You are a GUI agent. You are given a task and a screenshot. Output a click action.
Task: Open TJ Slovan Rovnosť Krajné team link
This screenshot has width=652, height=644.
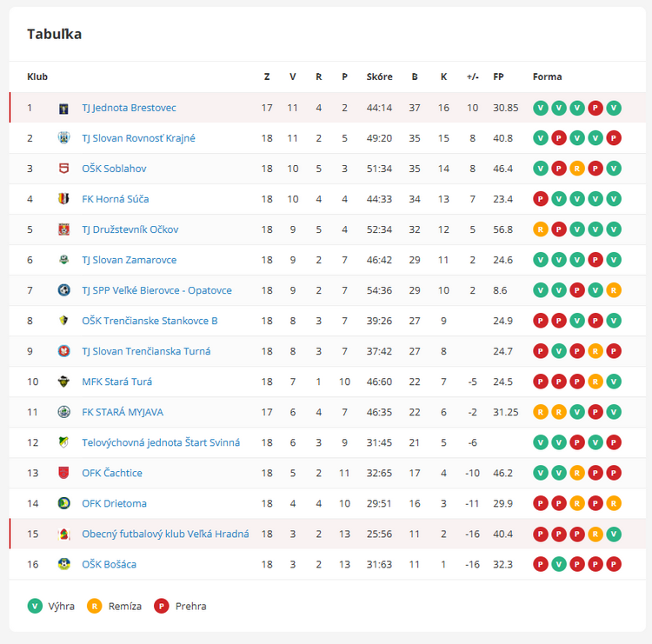(138, 138)
